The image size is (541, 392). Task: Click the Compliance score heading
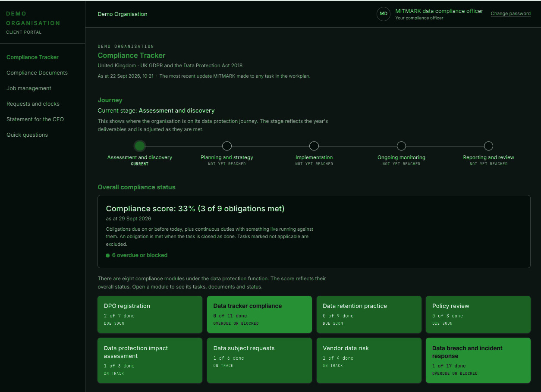tap(195, 209)
